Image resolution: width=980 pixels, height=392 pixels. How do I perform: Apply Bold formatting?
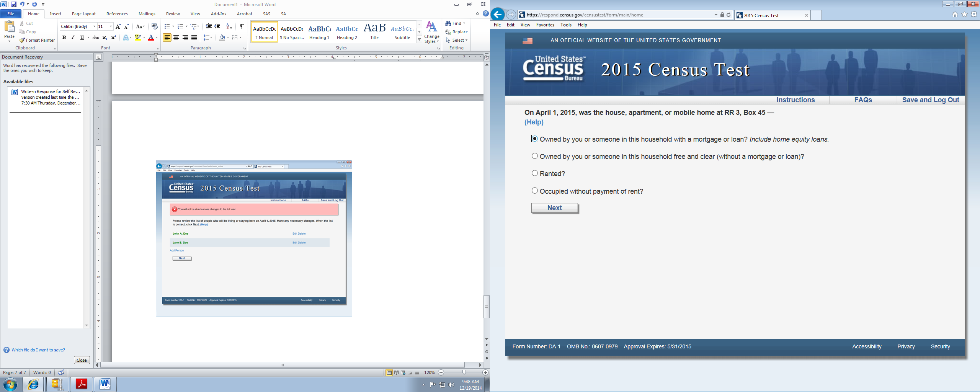pyautogui.click(x=64, y=38)
